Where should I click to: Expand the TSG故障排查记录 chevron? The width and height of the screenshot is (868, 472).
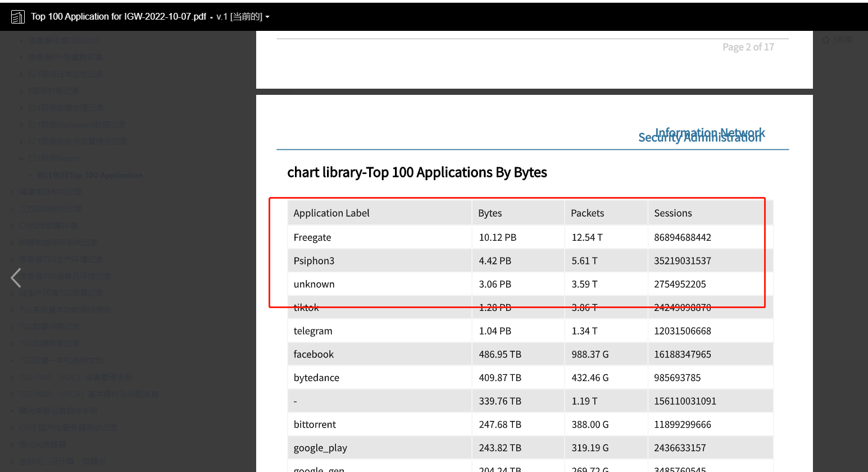13,343
